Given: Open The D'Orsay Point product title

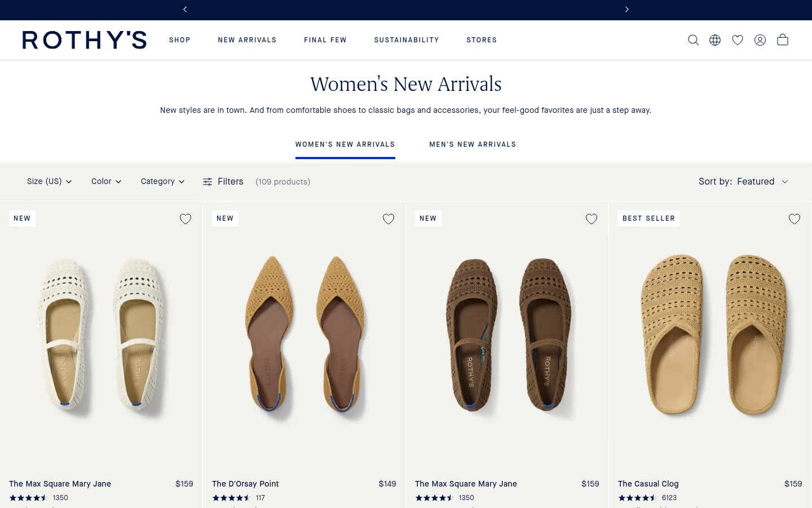Looking at the screenshot, I should 245,484.
